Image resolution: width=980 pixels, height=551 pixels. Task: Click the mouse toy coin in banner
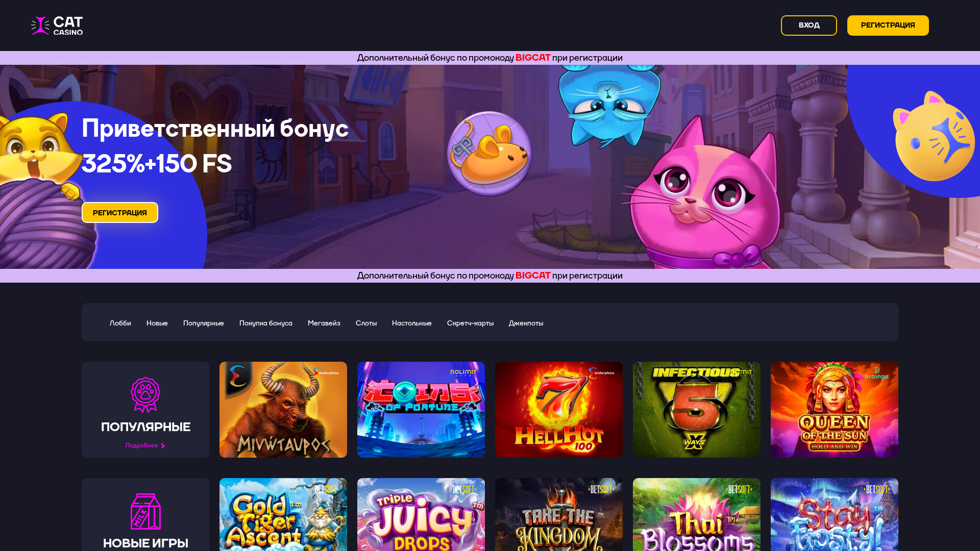click(489, 154)
